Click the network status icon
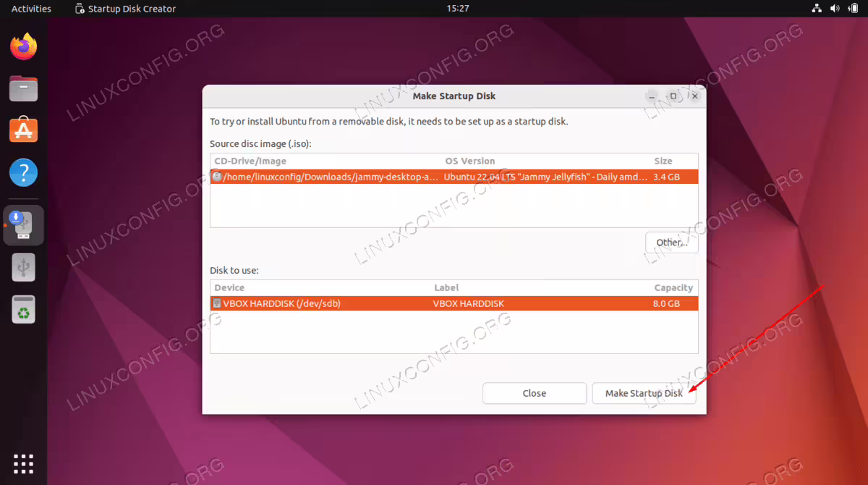Screen dimensions: 868x485 click(x=817, y=9)
